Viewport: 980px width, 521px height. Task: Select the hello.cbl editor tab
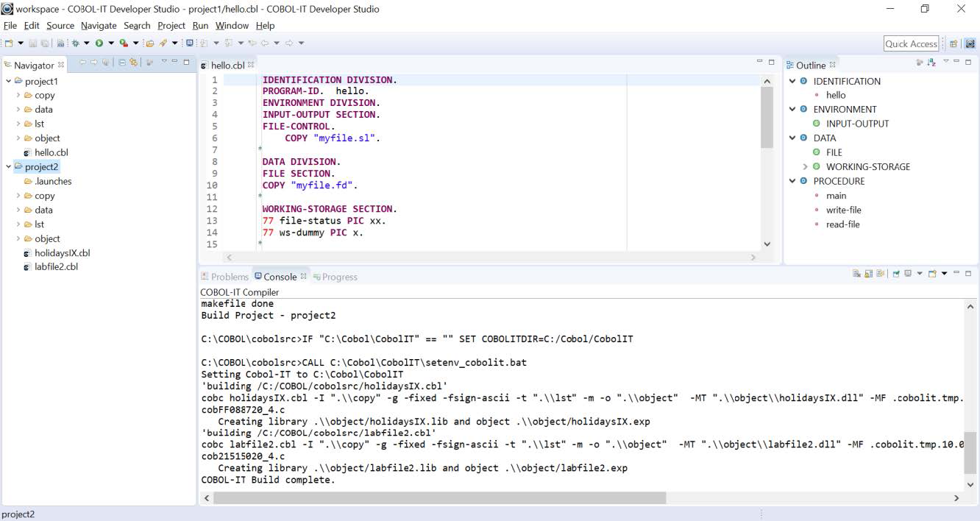pos(227,65)
